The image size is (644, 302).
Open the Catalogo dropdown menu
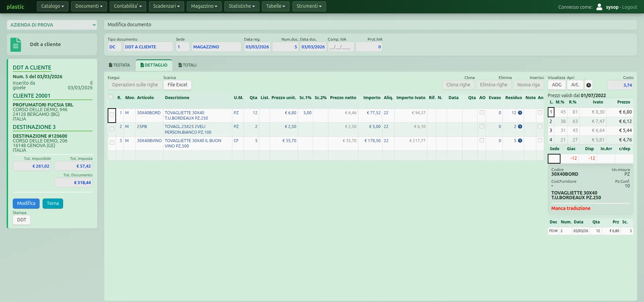tap(53, 6)
